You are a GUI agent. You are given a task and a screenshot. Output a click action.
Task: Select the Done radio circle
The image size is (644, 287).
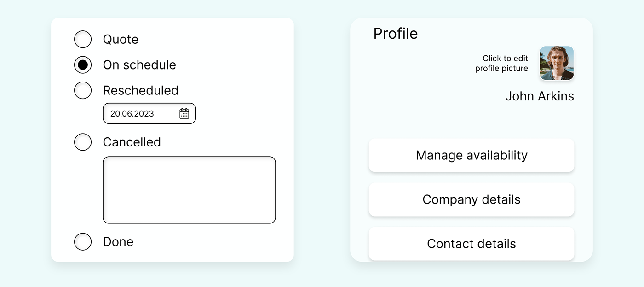pyautogui.click(x=83, y=241)
